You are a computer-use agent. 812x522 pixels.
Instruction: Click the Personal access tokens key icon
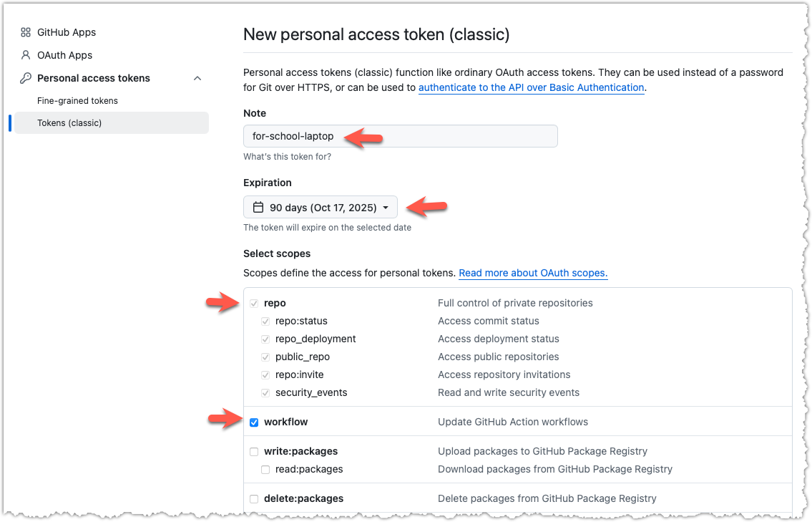(25, 78)
